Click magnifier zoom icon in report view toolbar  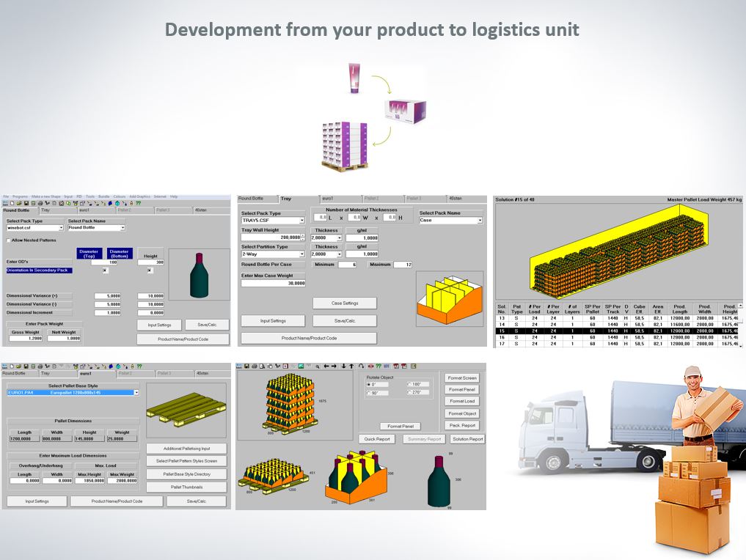tap(318, 366)
